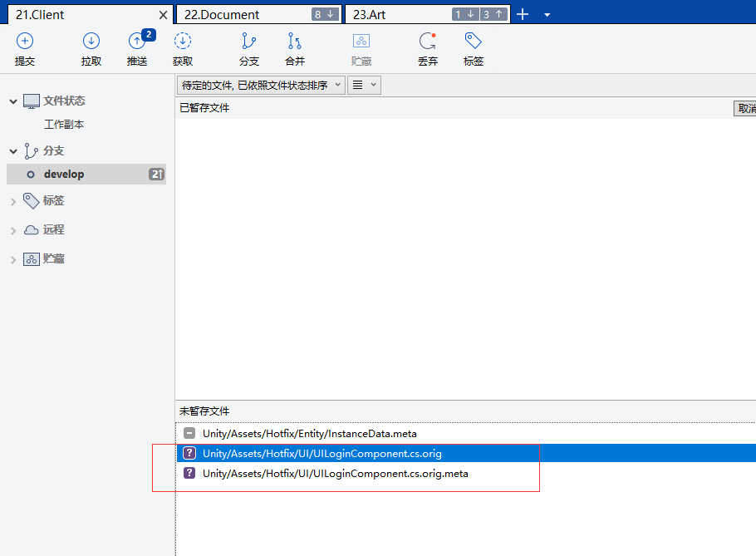
Task: Click the 标签 (Tag) toolbar icon
Action: coord(473,42)
